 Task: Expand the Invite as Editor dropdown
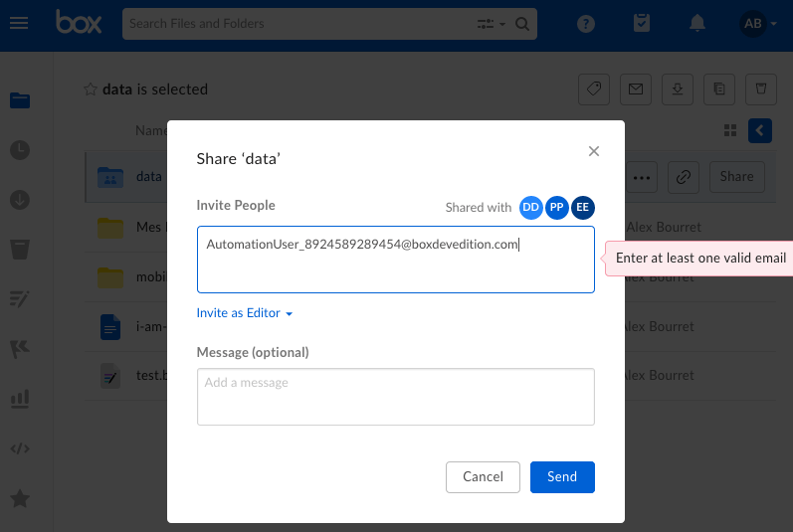coord(245,313)
